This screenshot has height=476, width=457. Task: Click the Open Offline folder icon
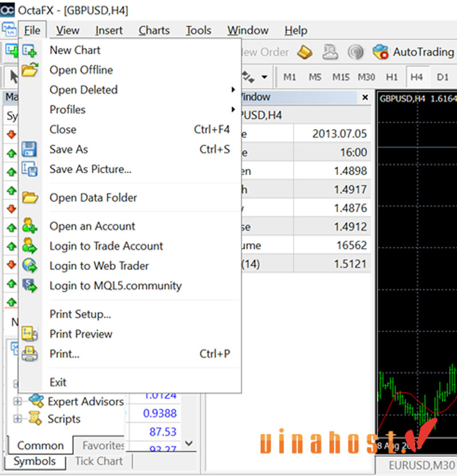pos(30,70)
